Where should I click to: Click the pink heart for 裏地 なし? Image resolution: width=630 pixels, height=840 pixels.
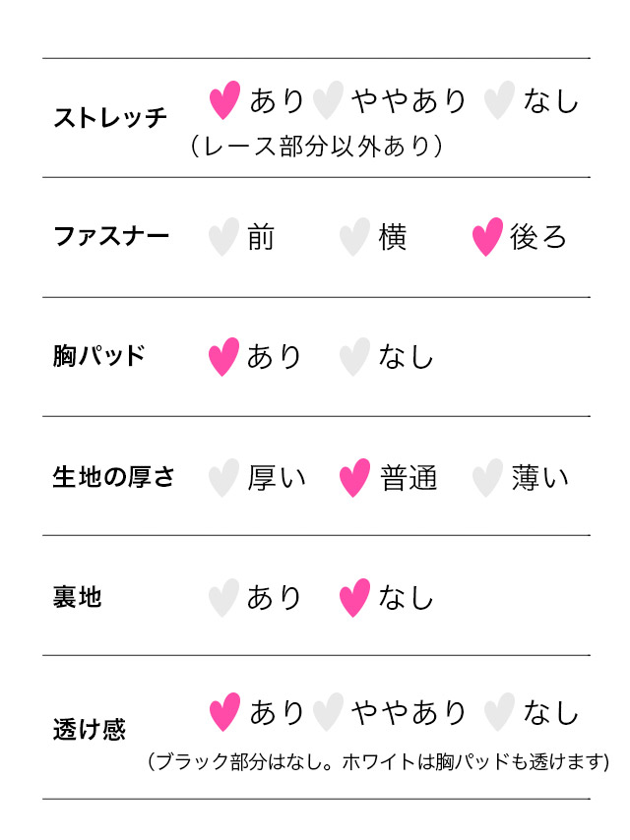(x=354, y=598)
